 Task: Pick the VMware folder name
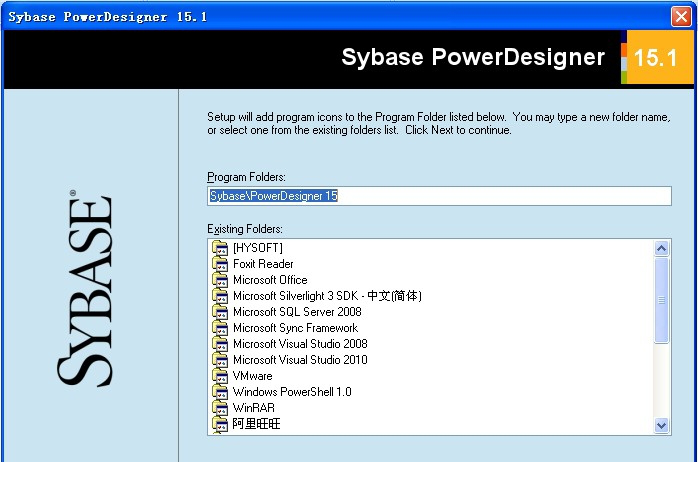pos(252,376)
